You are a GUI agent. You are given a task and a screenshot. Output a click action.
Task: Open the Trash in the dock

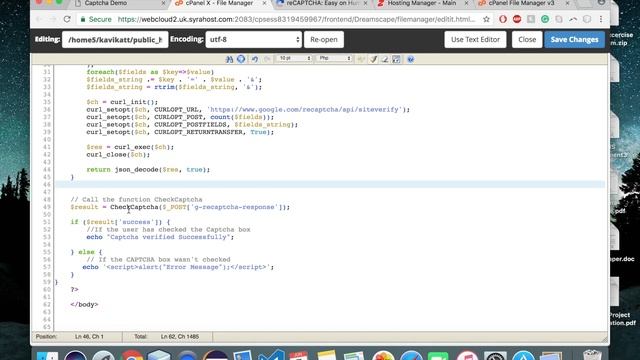[592, 355]
